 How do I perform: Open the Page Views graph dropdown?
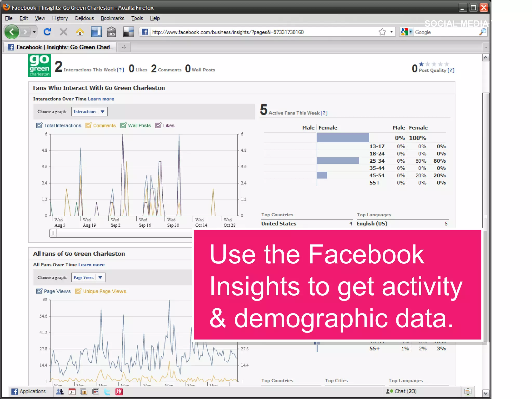[88, 277]
